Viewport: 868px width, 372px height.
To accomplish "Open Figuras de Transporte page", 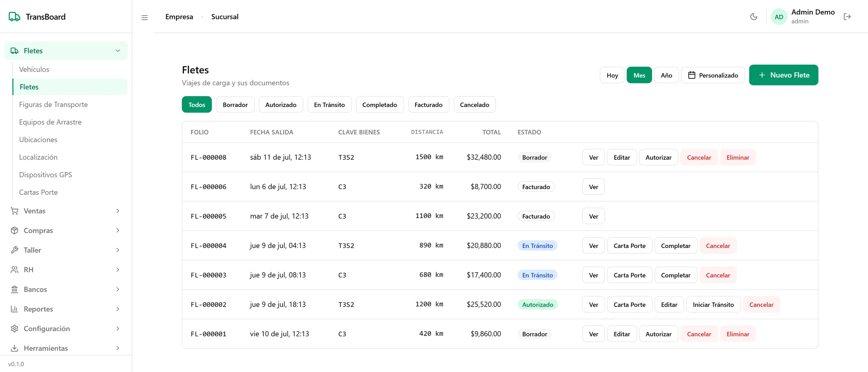I will (x=70, y=104).
